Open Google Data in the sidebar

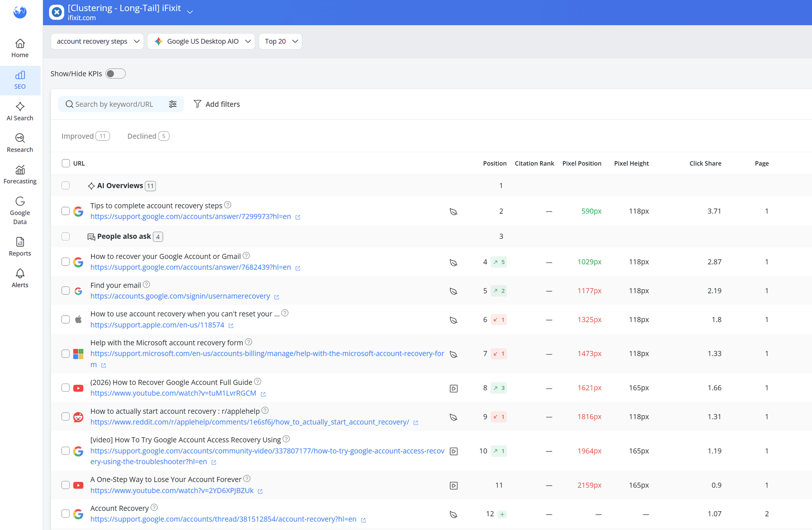pyautogui.click(x=20, y=211)
